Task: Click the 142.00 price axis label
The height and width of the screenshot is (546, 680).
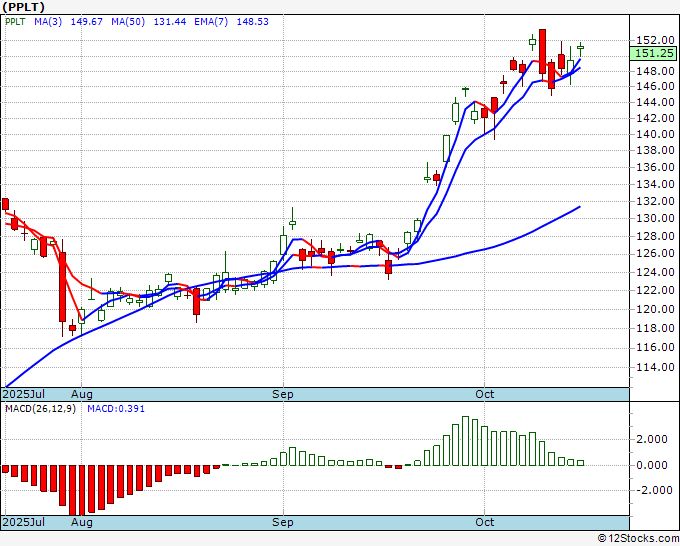Action: coord(655,118)
